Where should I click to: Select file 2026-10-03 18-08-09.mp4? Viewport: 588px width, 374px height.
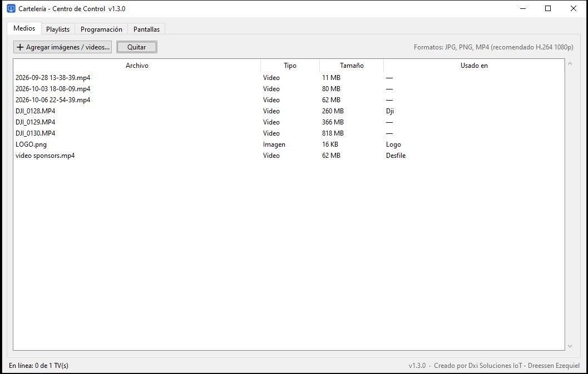pyautogui.click(x=289, y=89)
